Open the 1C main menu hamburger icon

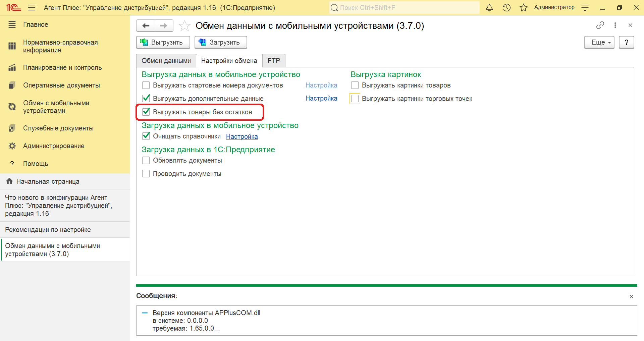point(32,7)
